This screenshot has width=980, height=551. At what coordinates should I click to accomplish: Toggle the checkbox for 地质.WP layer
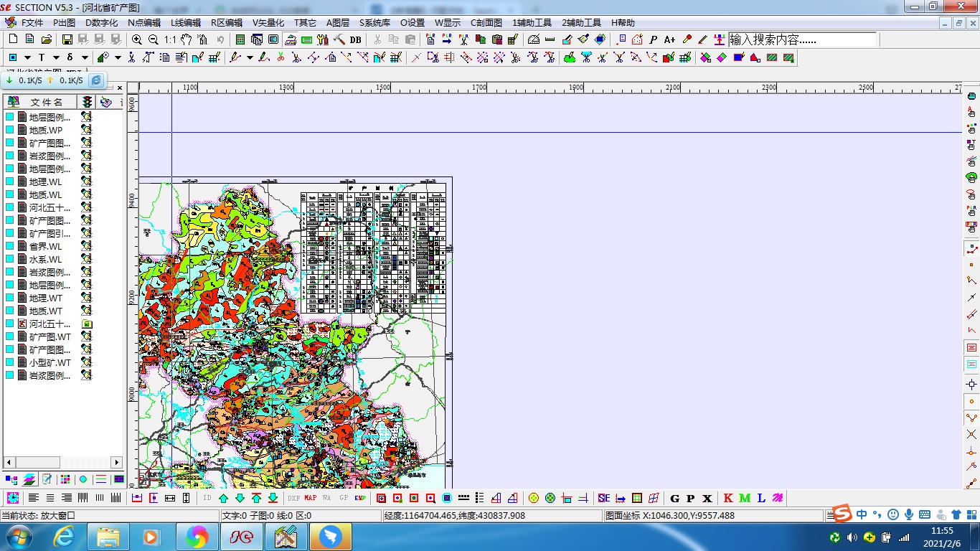click(x=10, y=130)
